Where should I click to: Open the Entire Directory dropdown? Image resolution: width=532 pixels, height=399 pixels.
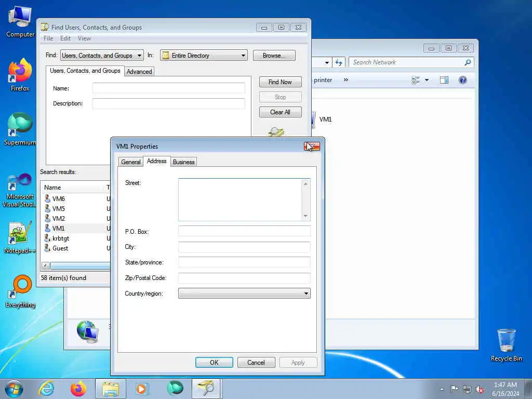pyautogui.click(x=204, y=55)
